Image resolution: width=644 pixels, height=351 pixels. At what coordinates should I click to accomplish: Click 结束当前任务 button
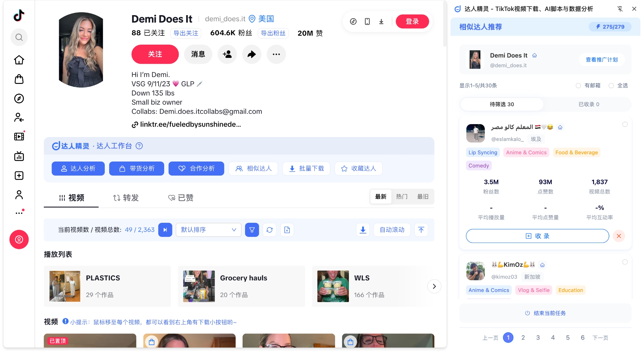coord(546,313)
